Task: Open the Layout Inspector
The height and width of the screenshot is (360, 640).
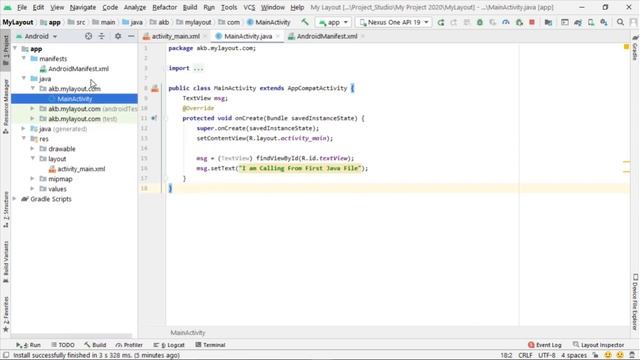Action: coord(598,345)
